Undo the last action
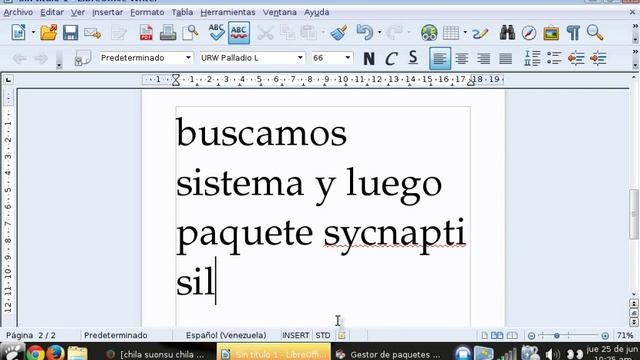 pos(364,32)
